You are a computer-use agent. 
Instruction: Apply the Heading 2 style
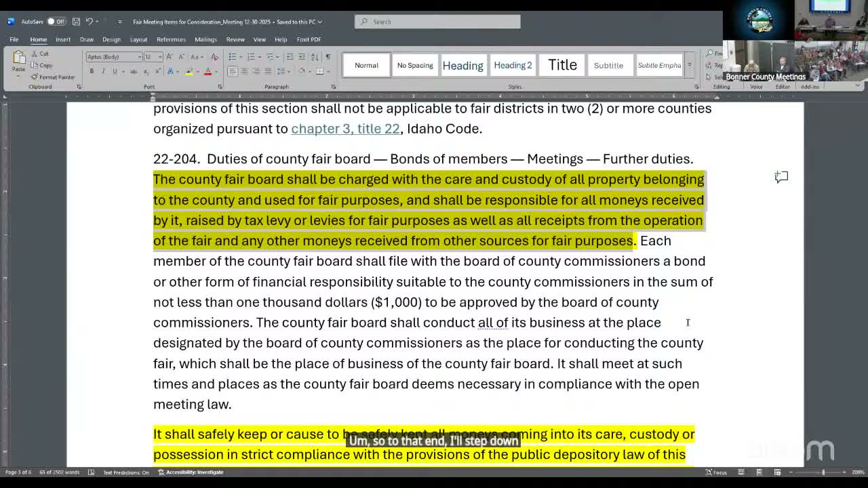click(x=513, y=65)
